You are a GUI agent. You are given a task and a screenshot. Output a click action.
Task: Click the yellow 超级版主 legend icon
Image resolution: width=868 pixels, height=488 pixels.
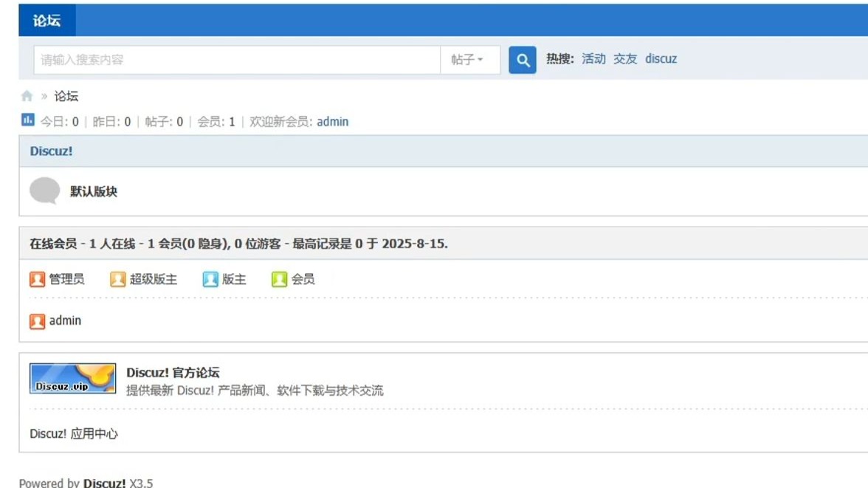click(x=117, y=279)
